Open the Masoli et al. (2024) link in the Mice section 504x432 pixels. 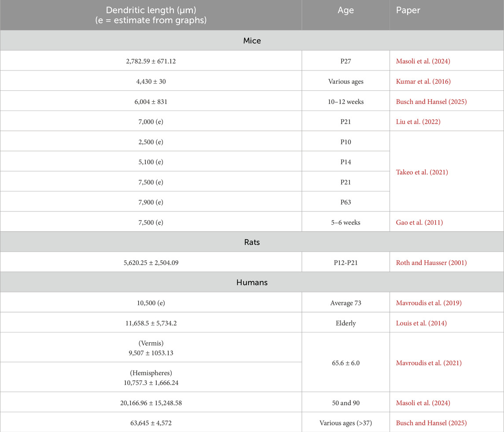423,61
